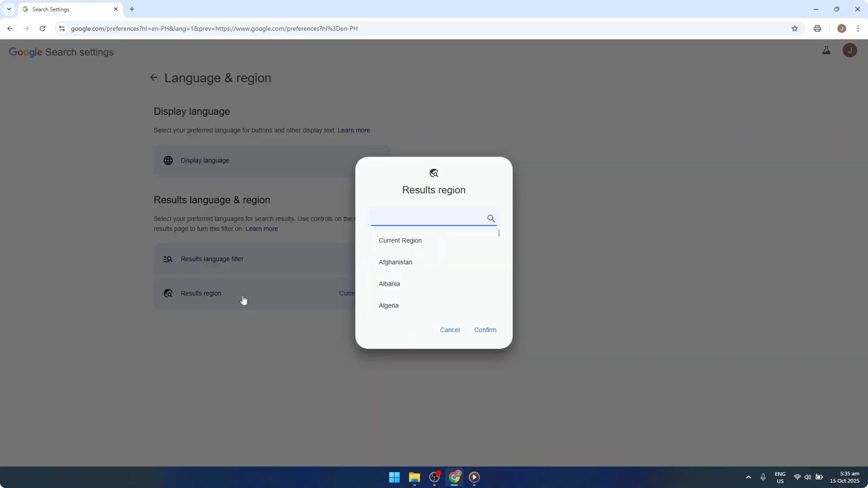
Task: Open Learn more link under Display language
Action: 354,130
